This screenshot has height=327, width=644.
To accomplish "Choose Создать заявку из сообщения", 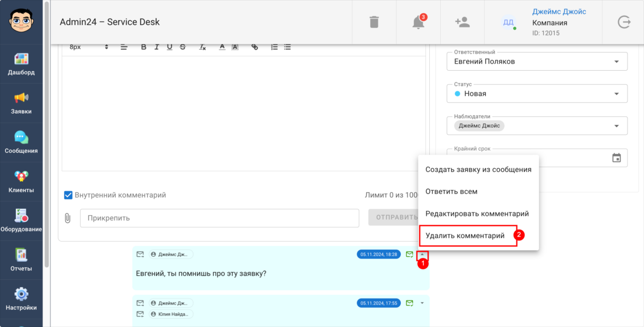I will tap(478, 169).
